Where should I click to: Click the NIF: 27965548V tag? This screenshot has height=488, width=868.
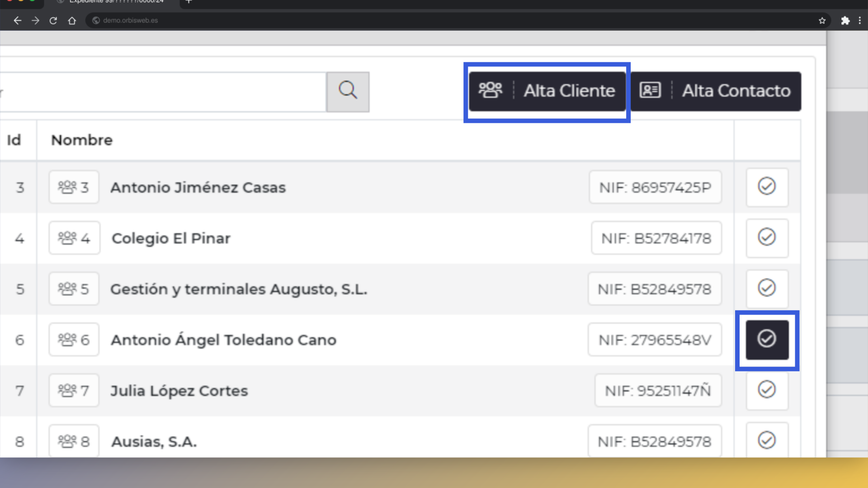click(x=655, y=340)
